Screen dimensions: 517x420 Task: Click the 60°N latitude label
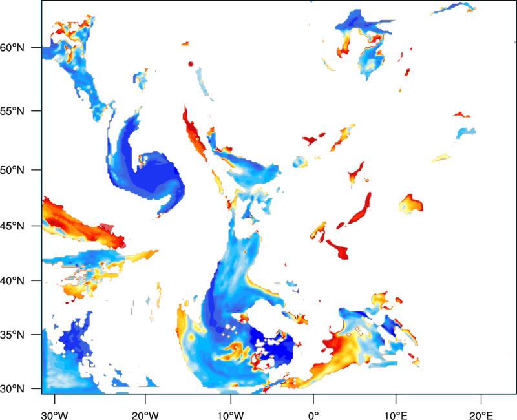coord(12,48)
